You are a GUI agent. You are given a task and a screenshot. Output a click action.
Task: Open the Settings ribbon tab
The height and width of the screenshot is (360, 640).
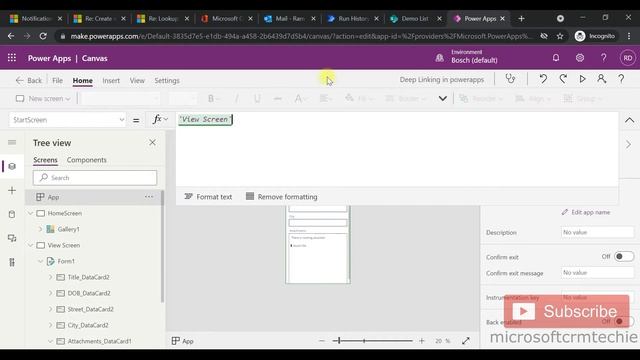[x=167, y=80]
